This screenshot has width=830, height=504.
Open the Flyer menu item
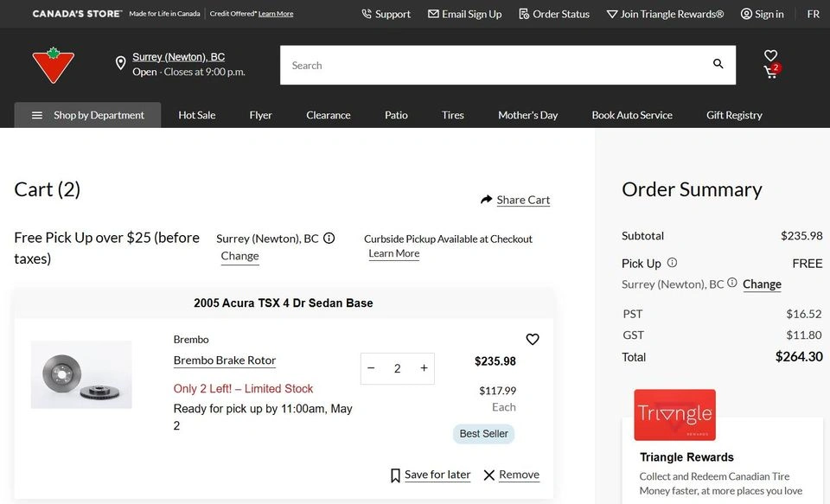point(260,115)
